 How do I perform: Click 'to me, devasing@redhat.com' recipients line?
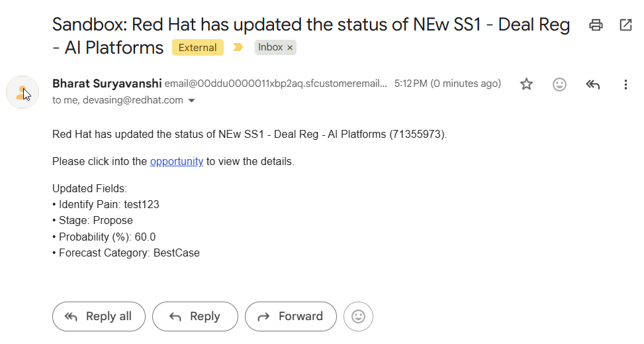pos(117,100)
